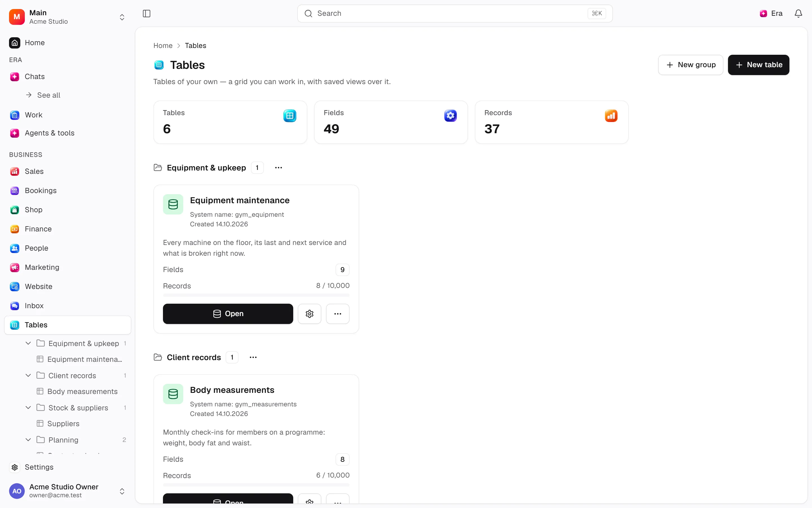The image size is (812, 508).
Task: Open more options on Equipment maintenance card
Action: pos(337,314)
